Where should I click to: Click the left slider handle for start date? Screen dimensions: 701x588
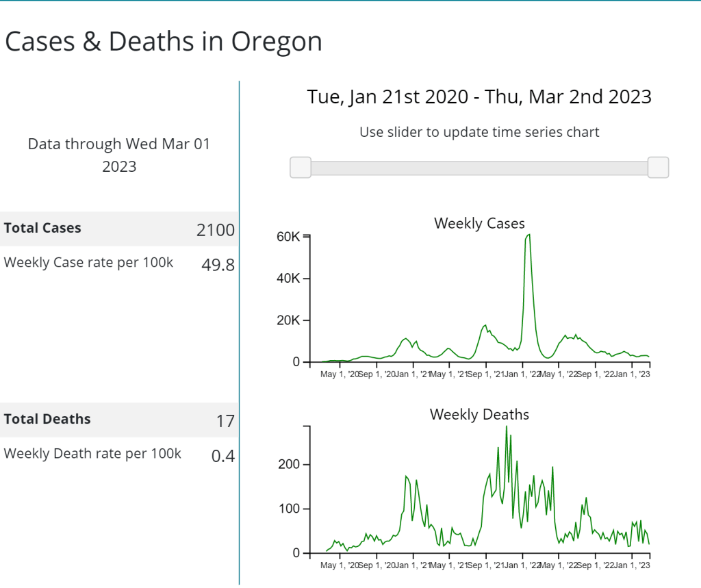(x=301, y=167)
